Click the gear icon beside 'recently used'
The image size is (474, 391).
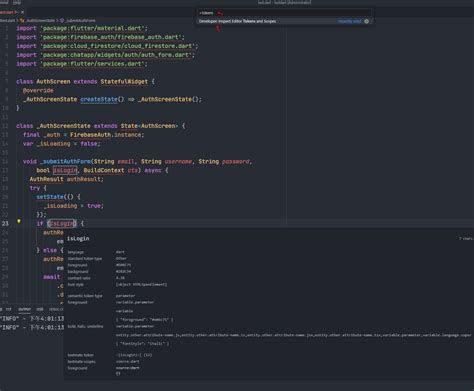367,21
